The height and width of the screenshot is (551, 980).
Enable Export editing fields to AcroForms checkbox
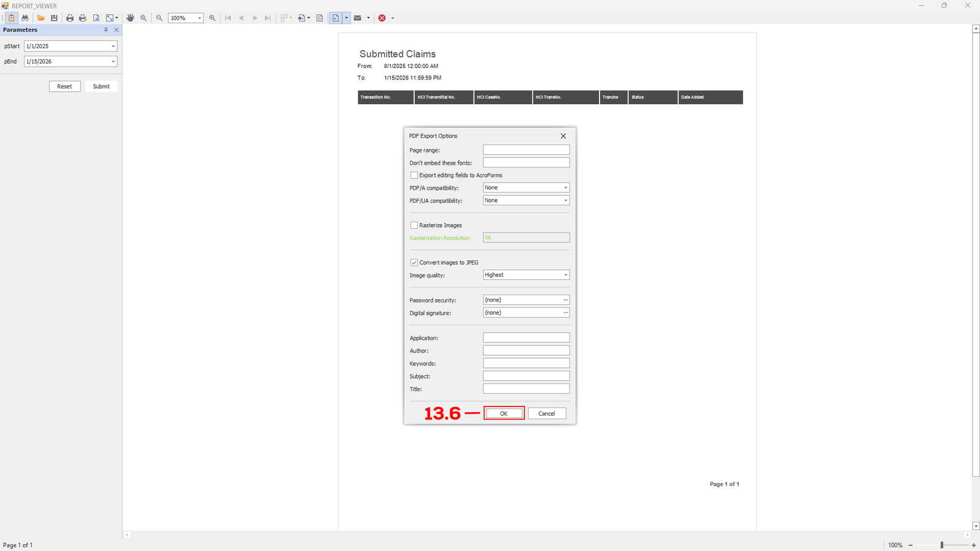coord(414,175)
